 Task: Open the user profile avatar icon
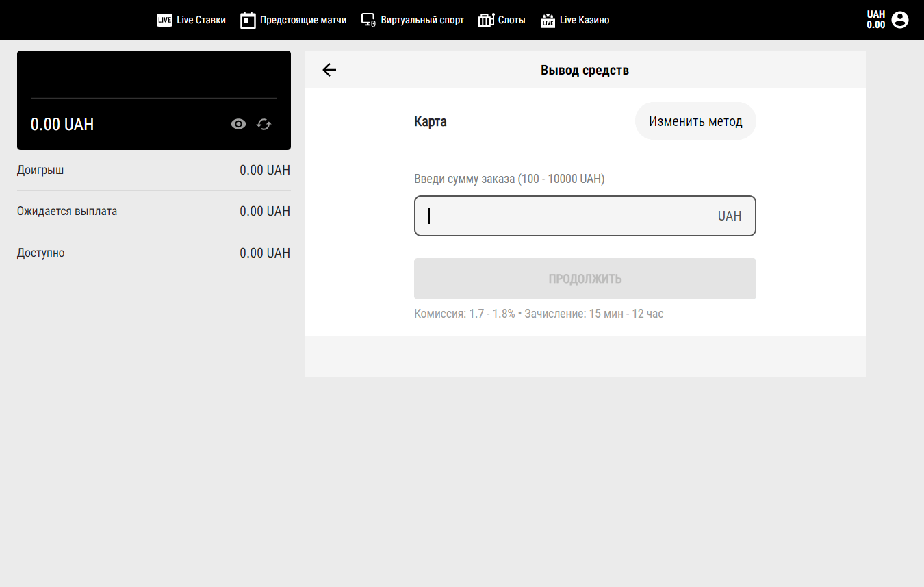click(900, 20)
